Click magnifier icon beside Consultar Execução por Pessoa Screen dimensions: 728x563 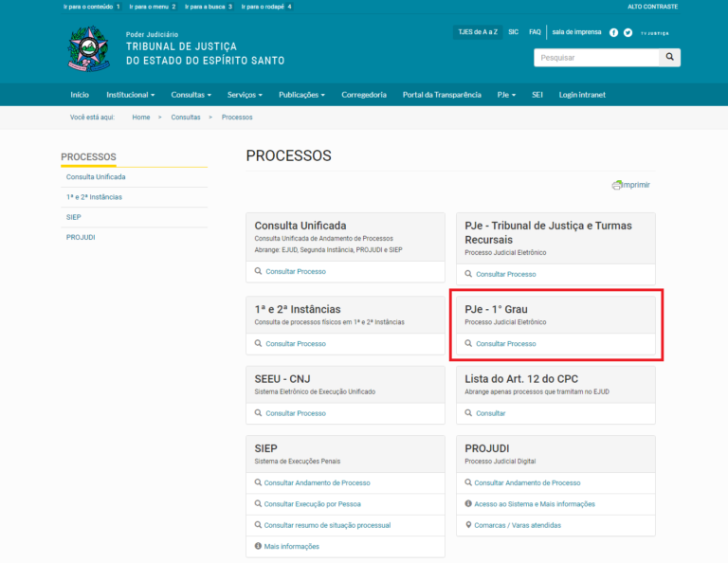pyautogui.click(x=258, y=503)
